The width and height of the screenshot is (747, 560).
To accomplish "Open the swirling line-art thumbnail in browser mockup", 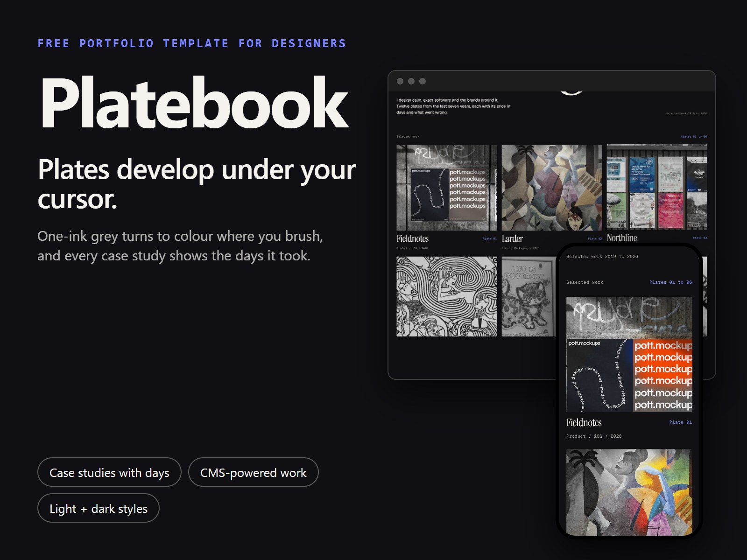I will [447, 296].
